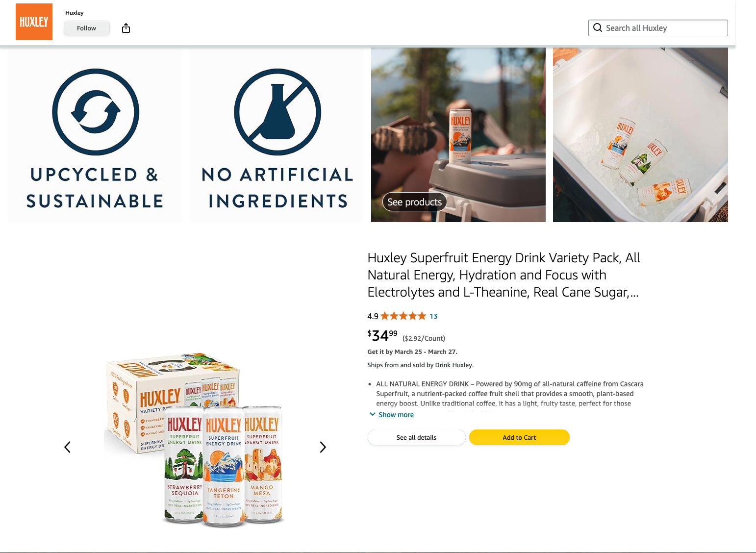The image size is (756, 553).
Task: Add the variety pack to cart
Action: coord(519,437)
